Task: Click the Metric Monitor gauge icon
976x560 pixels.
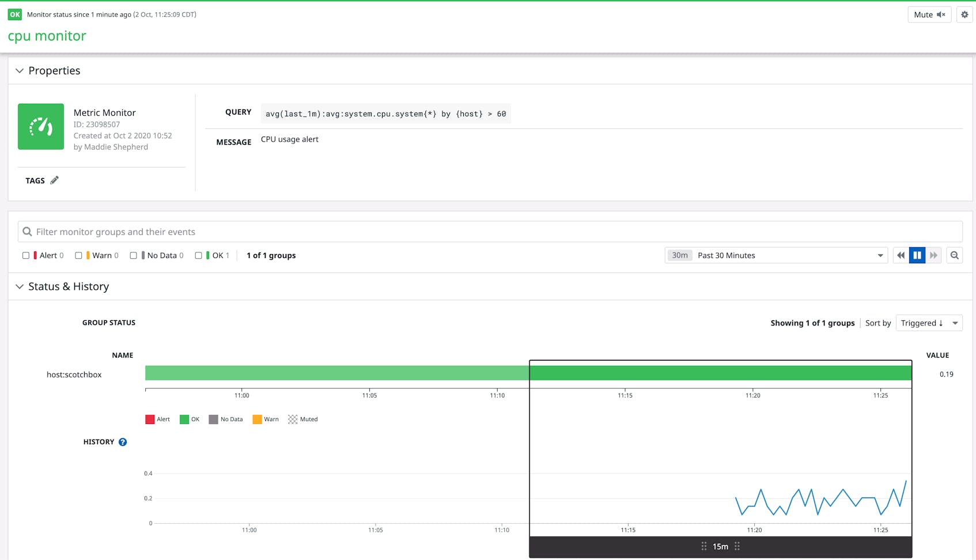Action: pos(41,126)
